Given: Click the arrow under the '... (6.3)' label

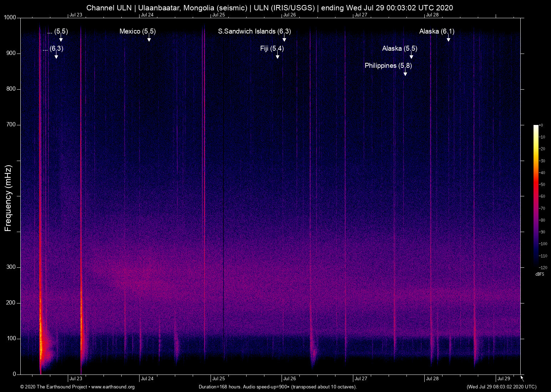Looking at the screenshot, I should click(56, 56).
